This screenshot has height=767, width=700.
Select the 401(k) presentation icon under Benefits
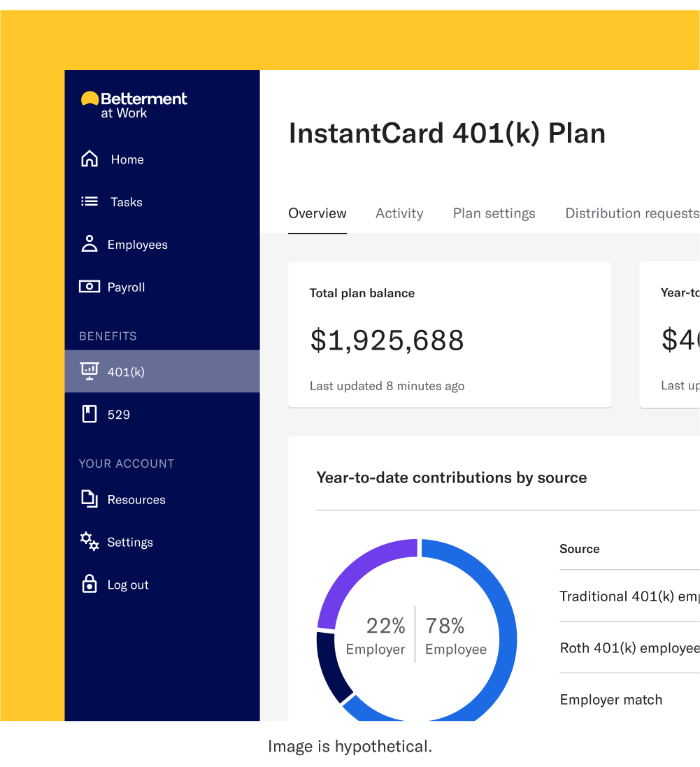89,371
